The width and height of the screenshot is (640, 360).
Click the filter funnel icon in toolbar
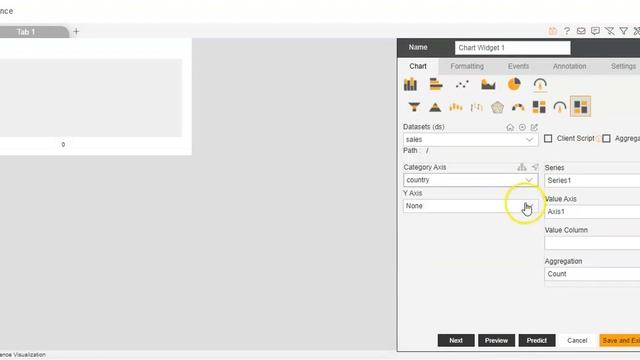[624, 31]
